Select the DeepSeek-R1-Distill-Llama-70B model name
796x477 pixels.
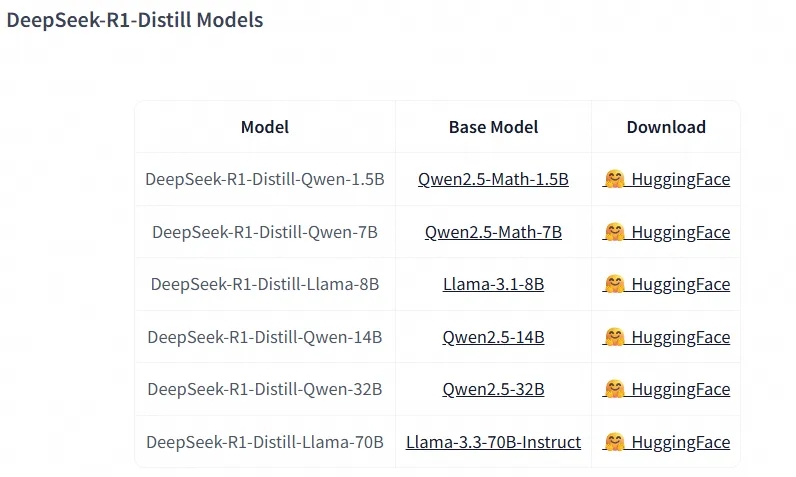pyautogui.click(x=264, y=442)
